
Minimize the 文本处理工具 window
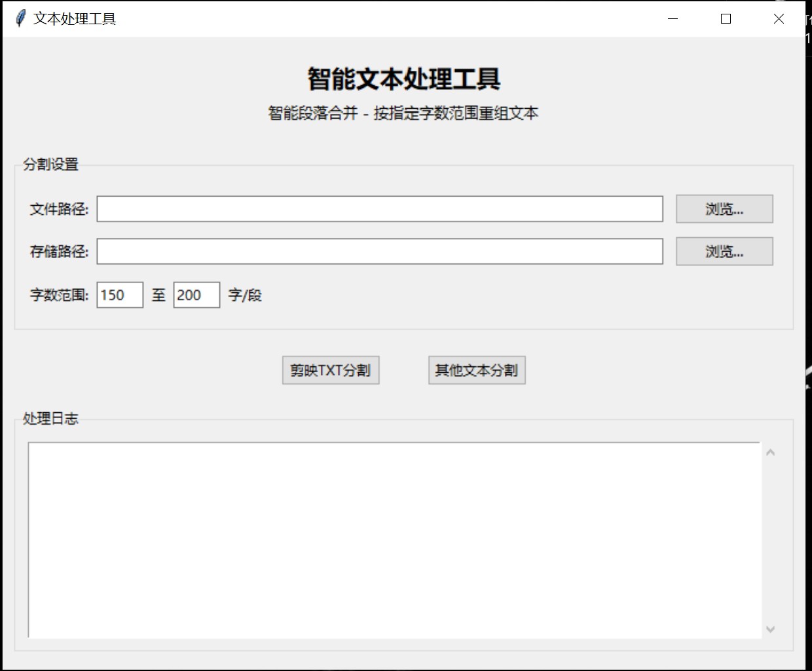coord(673,18)
